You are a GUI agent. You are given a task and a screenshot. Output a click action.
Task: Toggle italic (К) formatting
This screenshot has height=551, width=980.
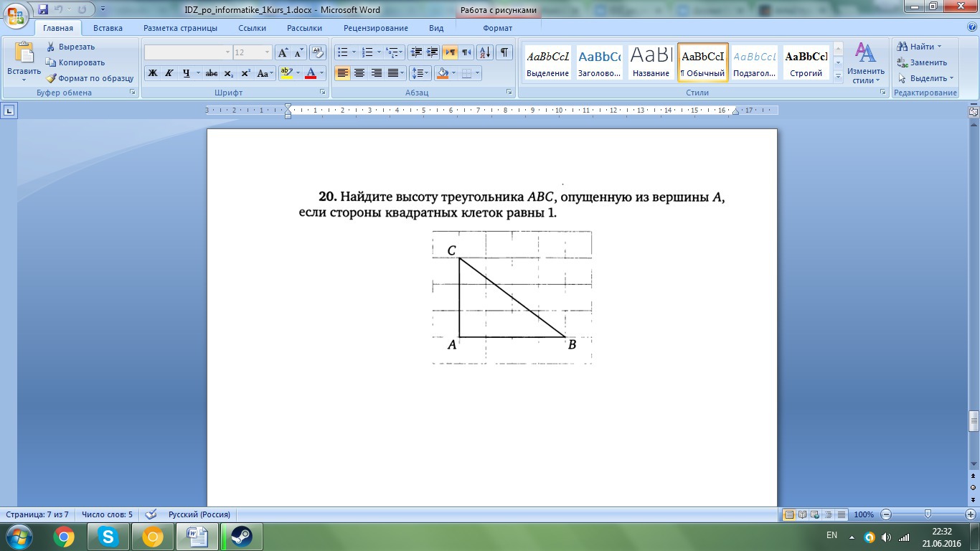pos(169,73)
